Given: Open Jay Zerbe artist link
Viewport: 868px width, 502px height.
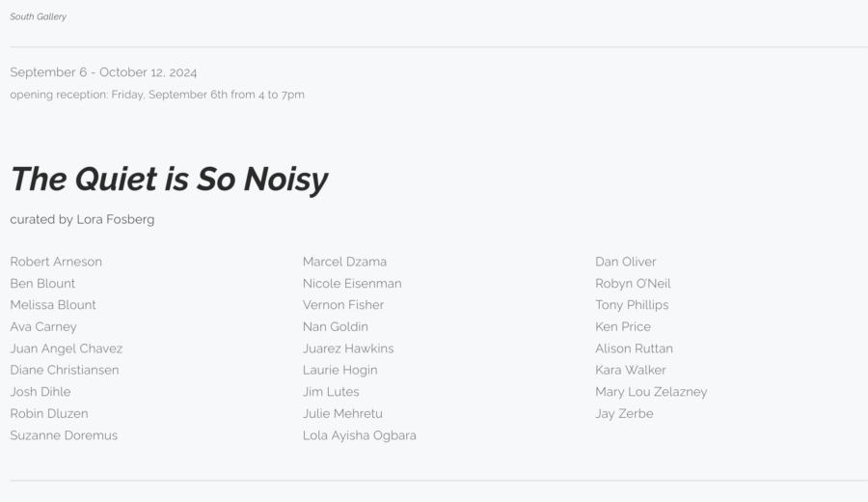Looking at the screenshot, I should (x=624, y=413).
